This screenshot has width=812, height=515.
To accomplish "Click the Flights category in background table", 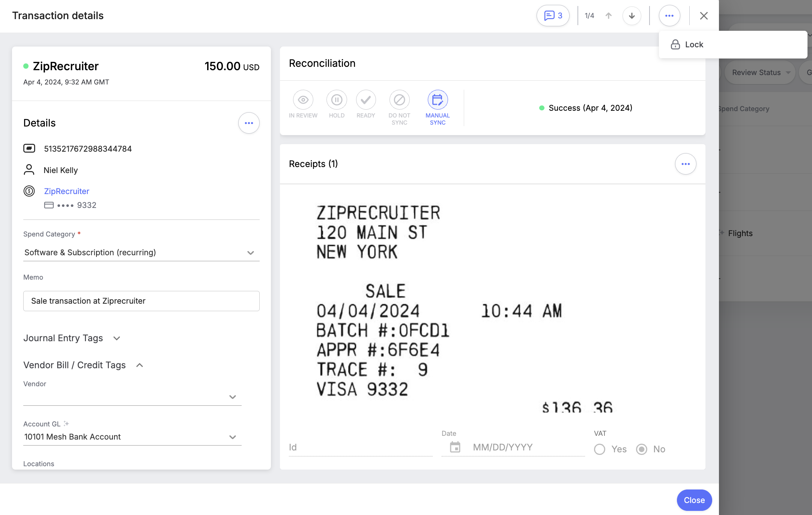I will pyautogui.click(x=740, y=233).
